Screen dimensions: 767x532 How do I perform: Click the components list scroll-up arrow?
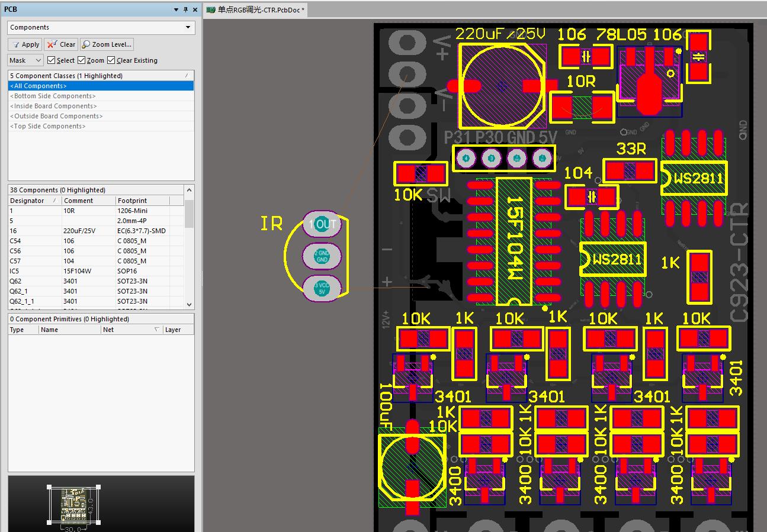pos(190,190)
